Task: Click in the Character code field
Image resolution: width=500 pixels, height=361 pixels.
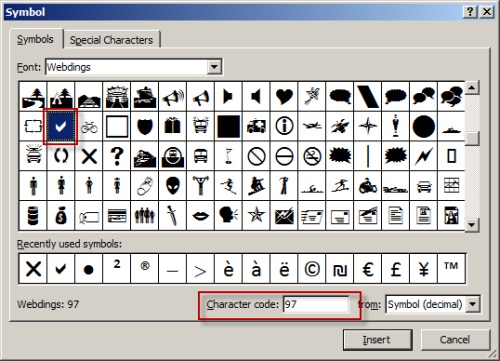Action: pos(315,304)
